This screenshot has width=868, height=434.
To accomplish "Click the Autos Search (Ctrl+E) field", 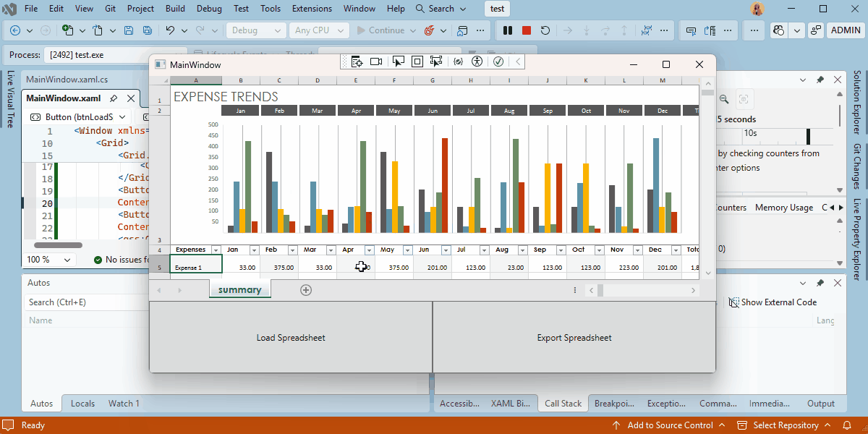I will (87, 302).
